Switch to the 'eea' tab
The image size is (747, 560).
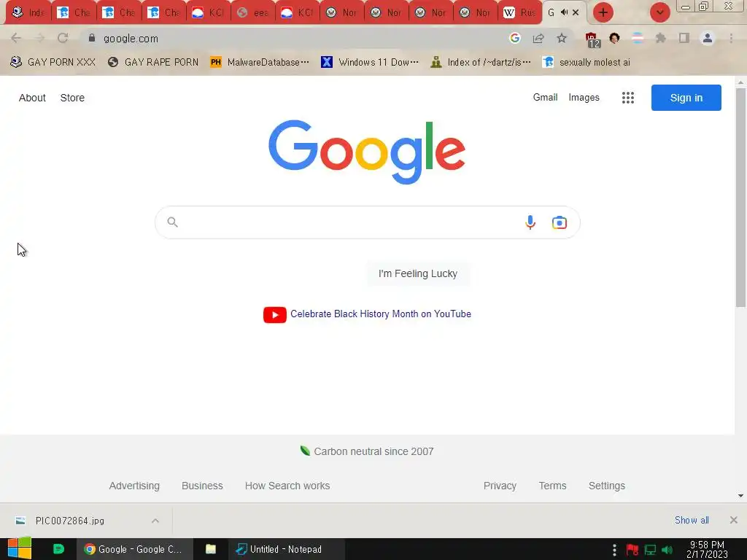tap(253, 13)
